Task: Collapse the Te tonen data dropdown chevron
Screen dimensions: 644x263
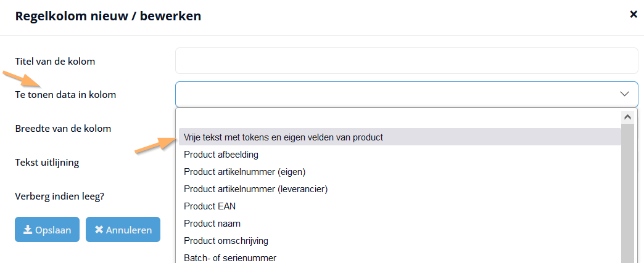Action: [624, 94]
